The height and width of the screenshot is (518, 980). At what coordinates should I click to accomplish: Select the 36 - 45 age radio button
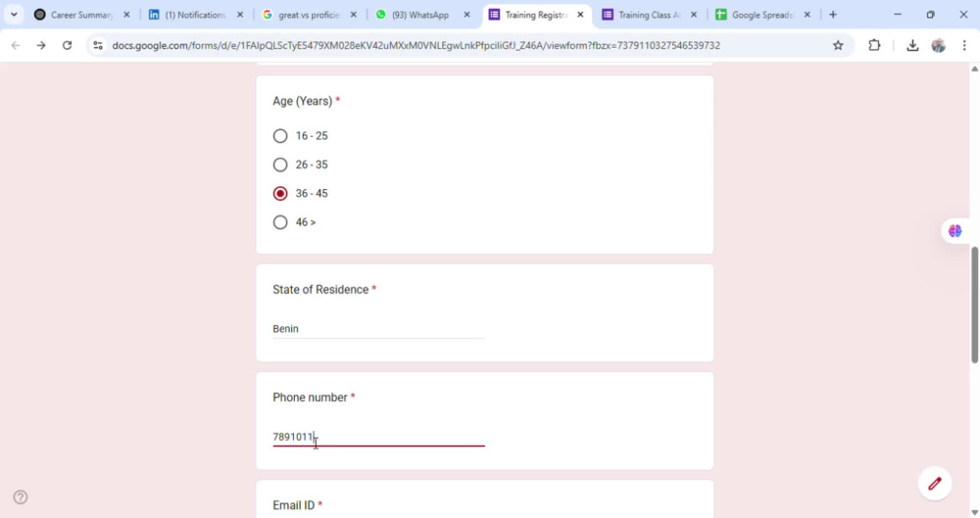280,193
